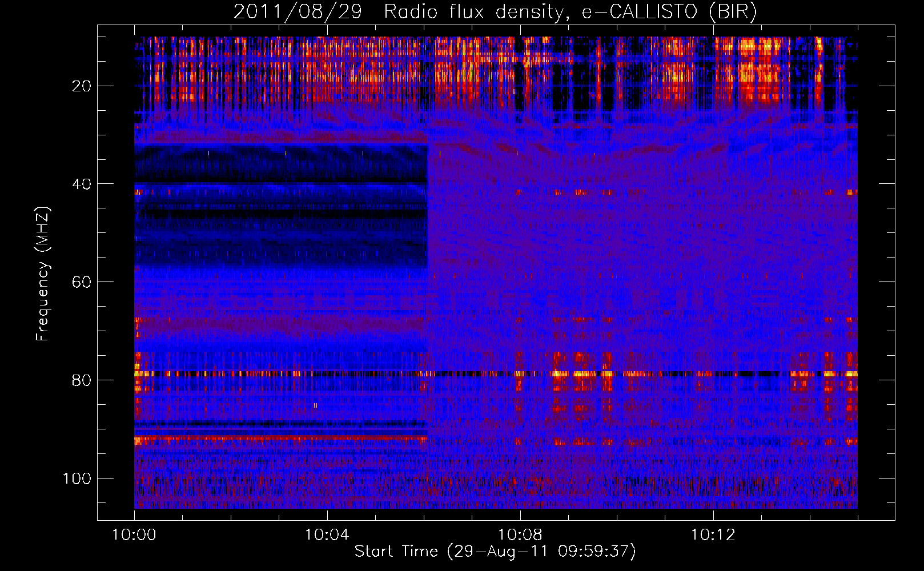Click the 20 frequency tick label

[82, 86]
